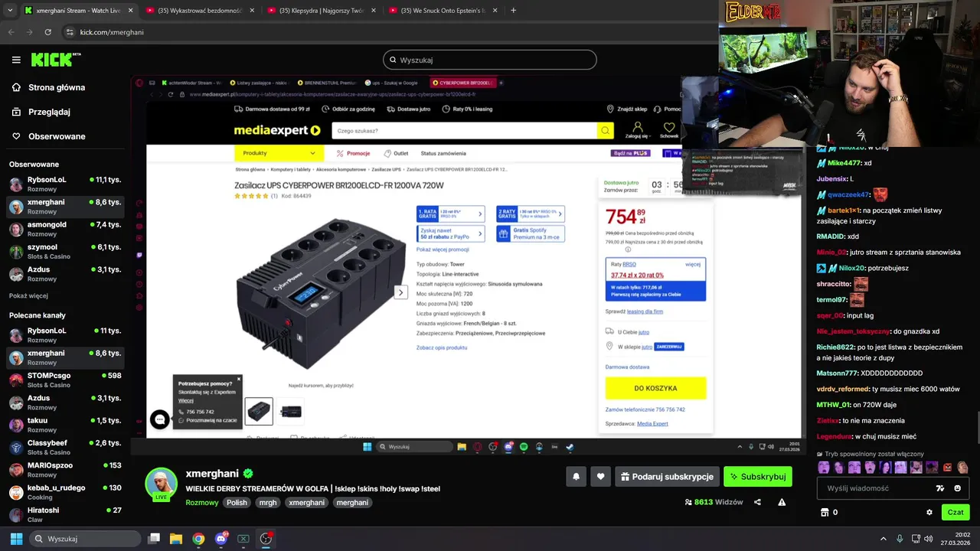Follow xmerghani with the heart button
Image resolution: width=980 pixels, height=551 pixels.
point(600,477)
